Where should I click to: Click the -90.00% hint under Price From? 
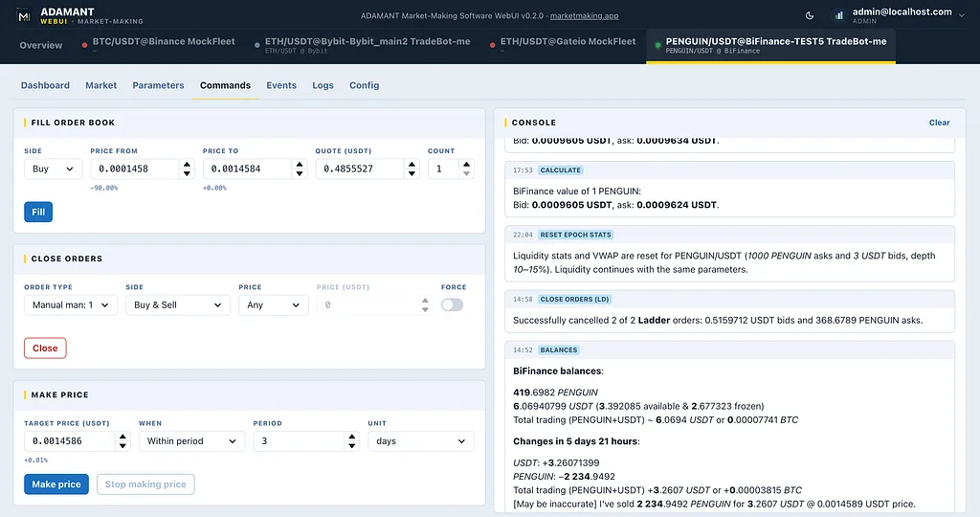[x=103, y=188]
